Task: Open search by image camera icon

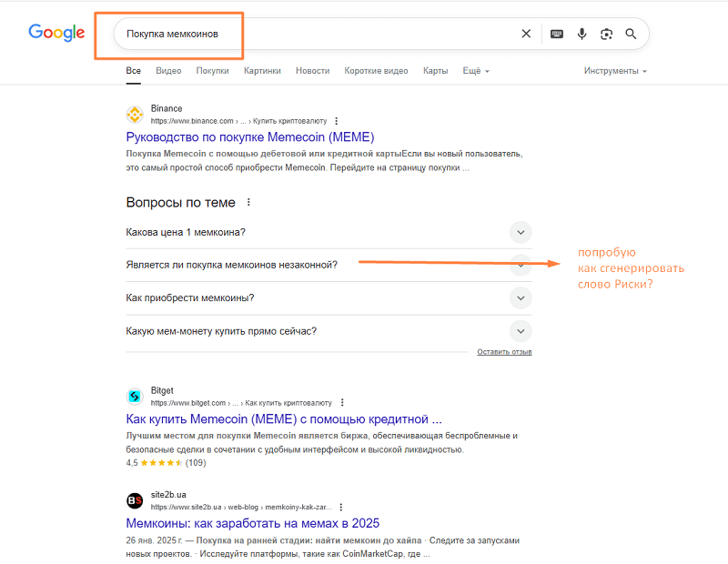Action: 606,34
